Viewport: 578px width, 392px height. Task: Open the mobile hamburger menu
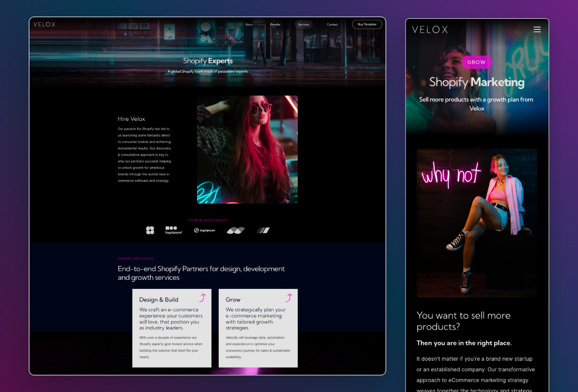(x=537, y=29)
